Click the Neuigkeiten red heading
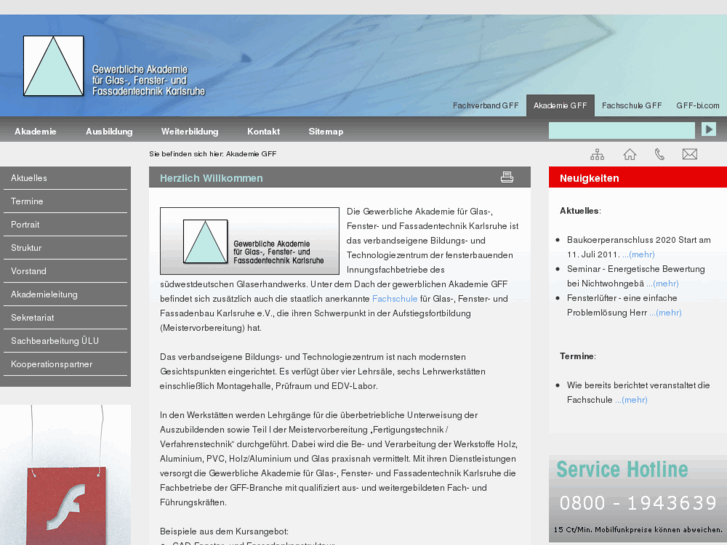The width and height of the screenshot is (727, 545). pos(589,178)
